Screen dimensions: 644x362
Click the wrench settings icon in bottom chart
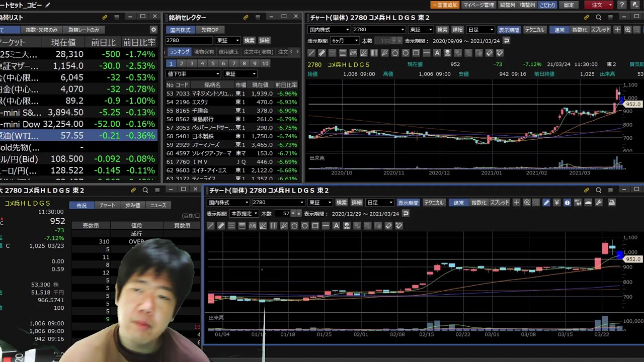pos(599,203)
